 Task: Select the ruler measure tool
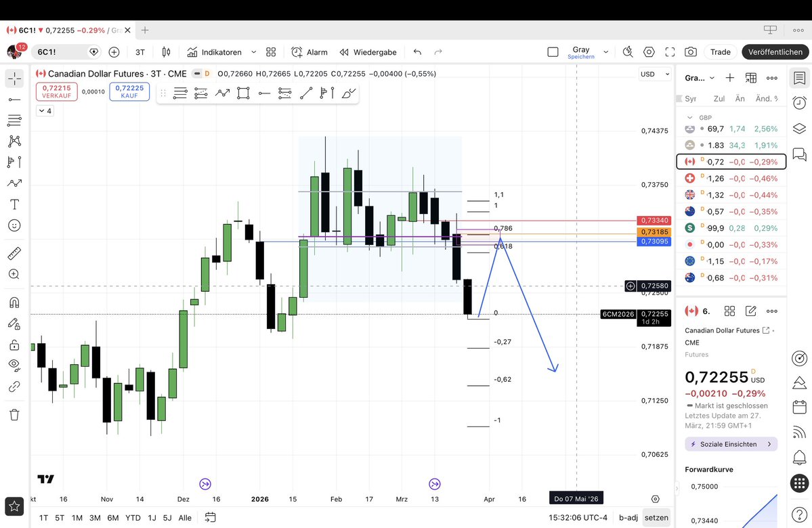[14, 253]
